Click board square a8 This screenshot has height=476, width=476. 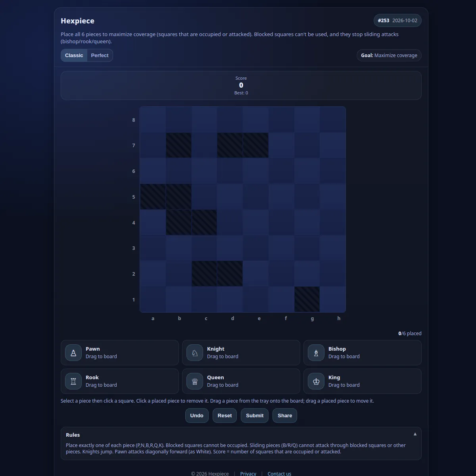tap(153, 119)
